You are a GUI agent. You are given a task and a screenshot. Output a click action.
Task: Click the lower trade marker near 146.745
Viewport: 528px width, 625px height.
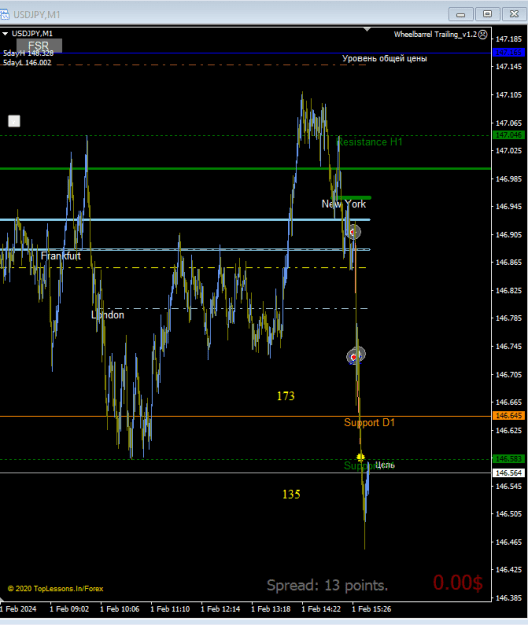point(355,356)
